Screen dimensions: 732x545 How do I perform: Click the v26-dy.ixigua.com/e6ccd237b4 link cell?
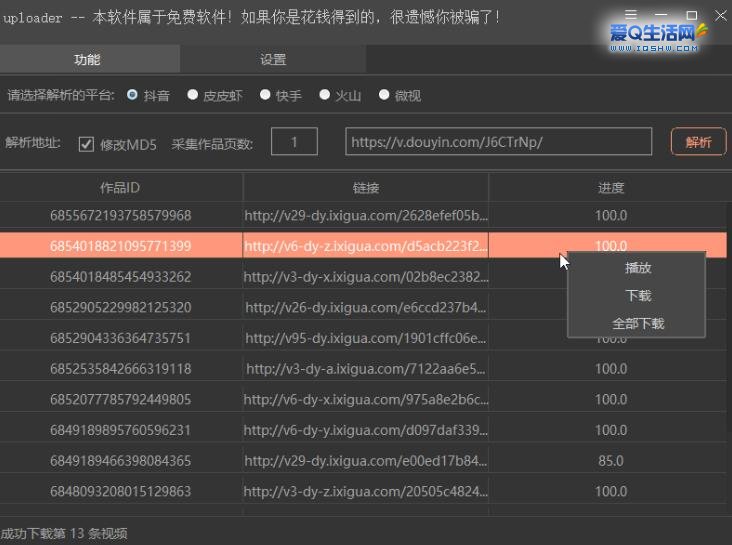pyautogui.click(x=366, y=307)
